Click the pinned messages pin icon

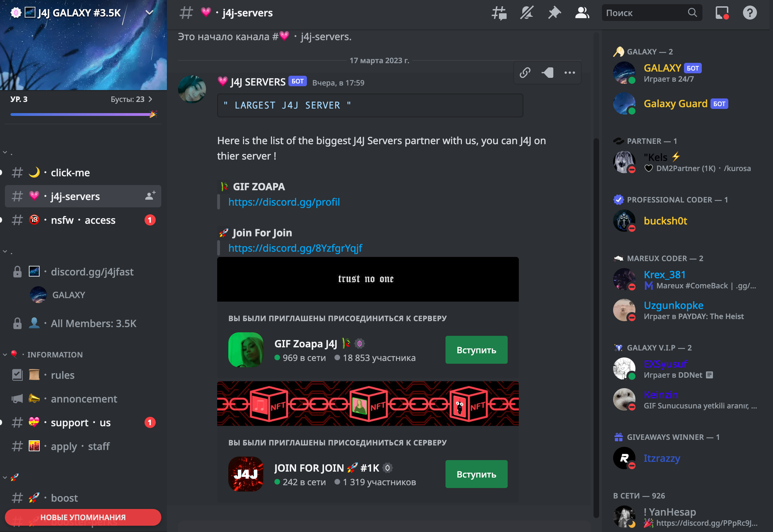[554, 12]
